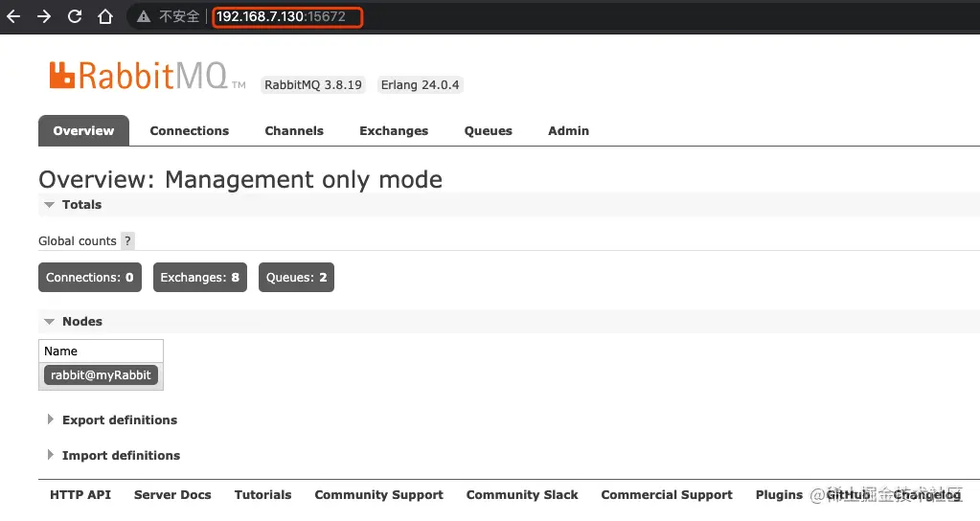Go forward with the browser forward arrow

click(x=44, y=16)
